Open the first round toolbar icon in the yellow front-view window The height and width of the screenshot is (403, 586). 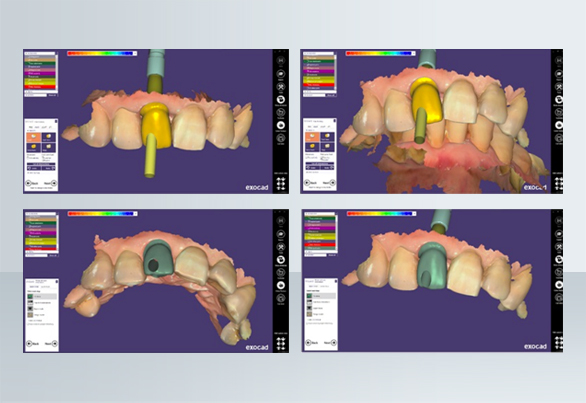(281, 61)
